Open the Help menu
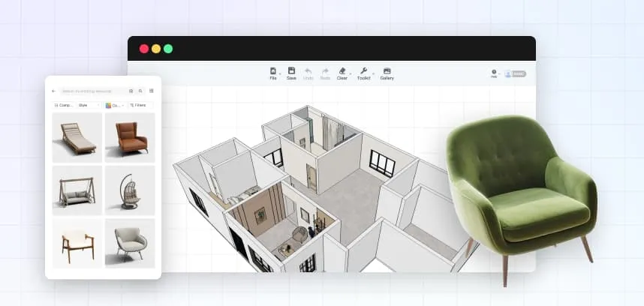Viewport: 644px width, 306px height. (x=494, y=73)
